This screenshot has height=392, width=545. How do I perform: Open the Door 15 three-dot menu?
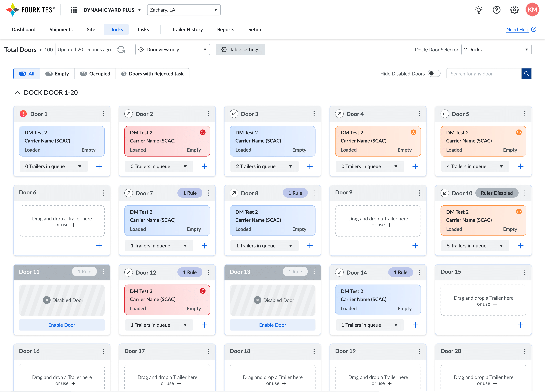click(525, 272)
